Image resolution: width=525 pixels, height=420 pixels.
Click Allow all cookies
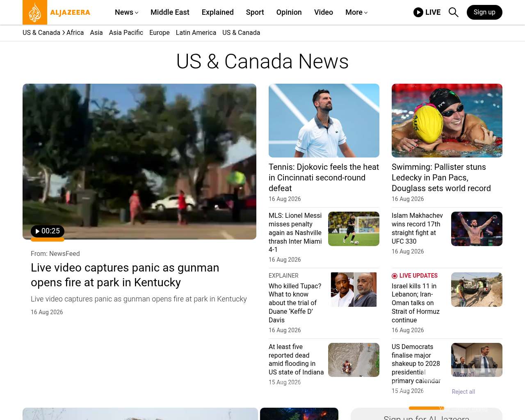(x=463, y=374)
